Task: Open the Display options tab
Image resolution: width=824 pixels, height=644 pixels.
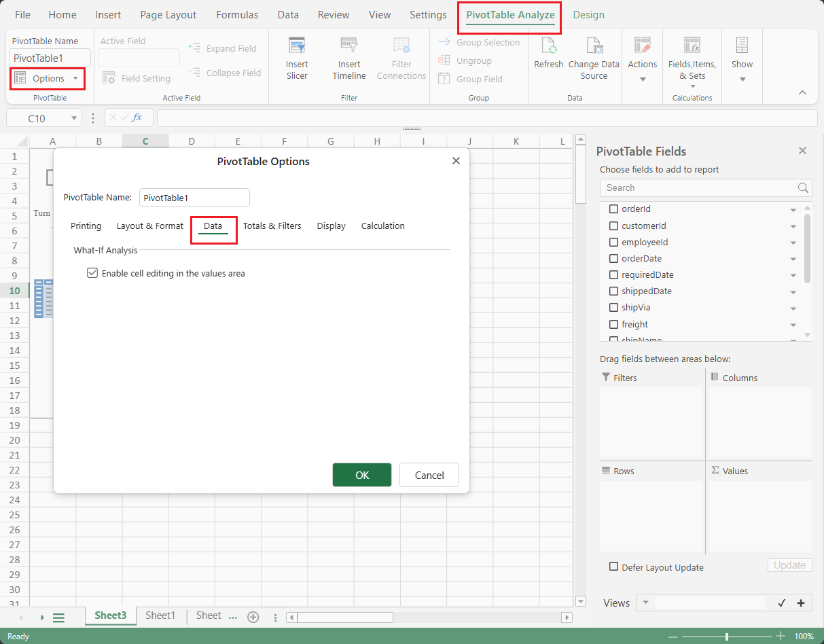Action: [x=331, y=226]
